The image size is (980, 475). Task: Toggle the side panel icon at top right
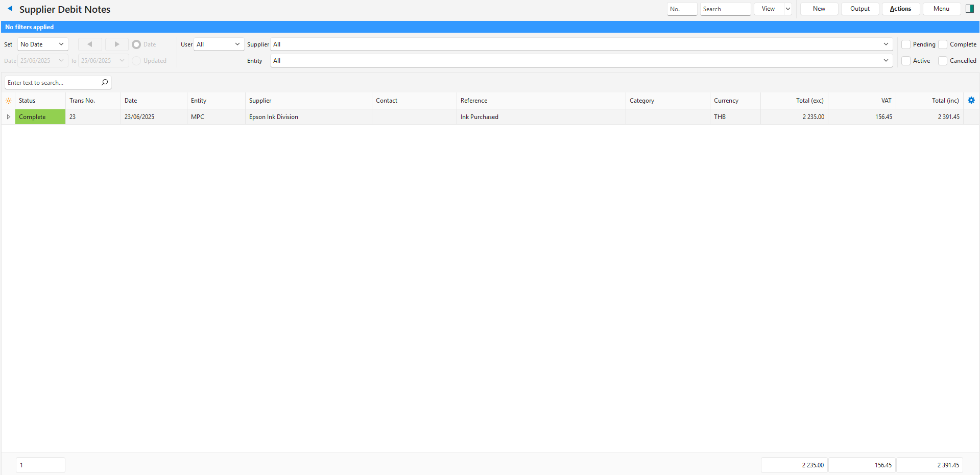969,9
